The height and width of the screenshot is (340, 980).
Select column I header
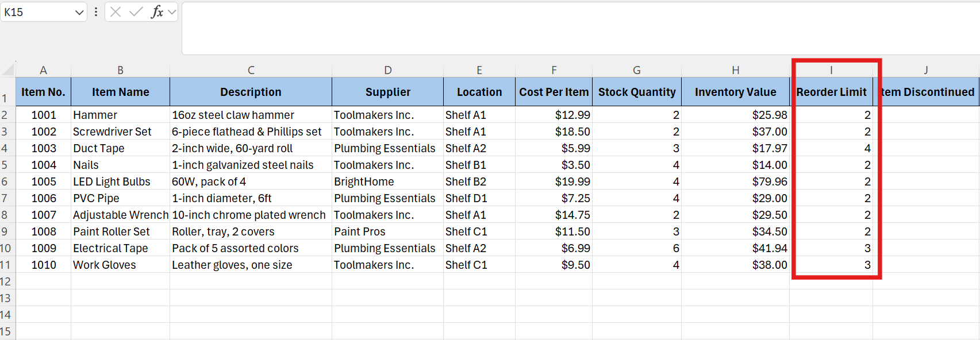point(831,70)
